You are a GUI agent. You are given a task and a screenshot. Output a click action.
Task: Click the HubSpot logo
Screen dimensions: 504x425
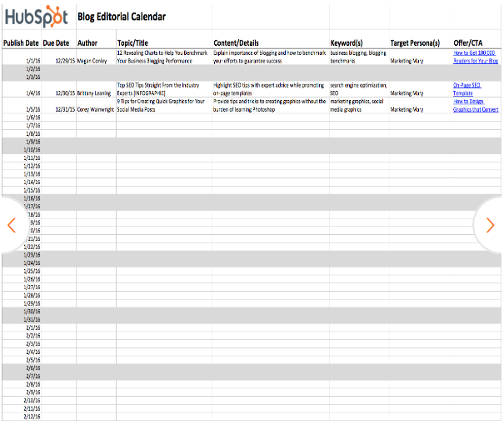37,17
